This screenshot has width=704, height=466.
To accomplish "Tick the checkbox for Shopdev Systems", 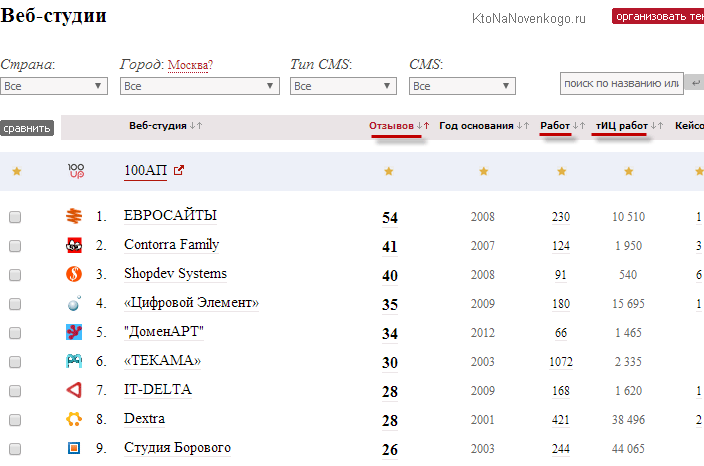I will [15, 275].
